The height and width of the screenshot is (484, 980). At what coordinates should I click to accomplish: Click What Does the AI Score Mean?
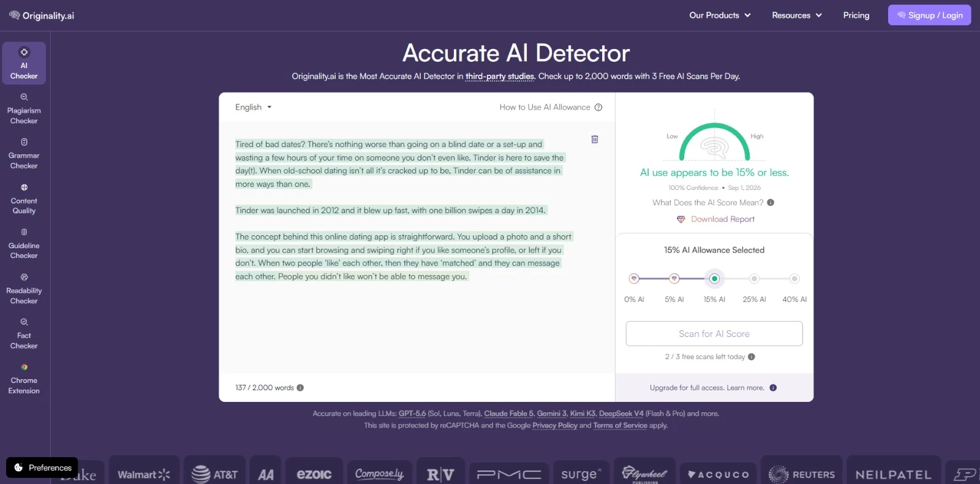708,203
